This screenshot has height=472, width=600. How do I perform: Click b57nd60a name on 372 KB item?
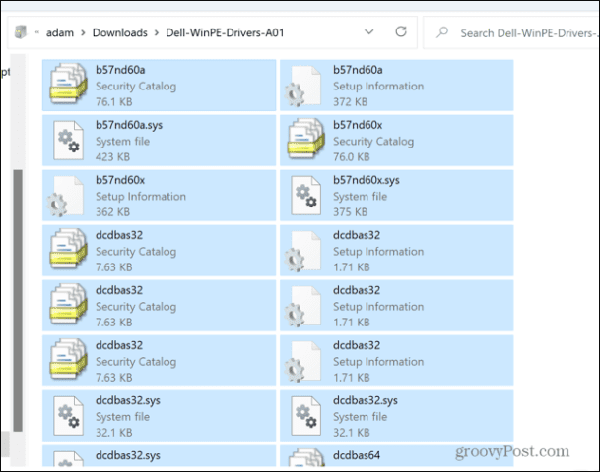tap(358, 70)
